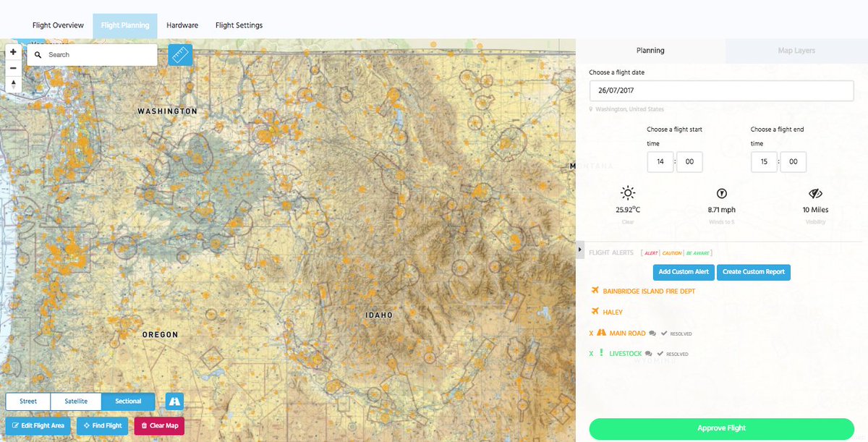Image resolution: width=868 pixels, height=442 pixels.
Task: Collapse side panel with arrow handle
Action: pos(580,250)
